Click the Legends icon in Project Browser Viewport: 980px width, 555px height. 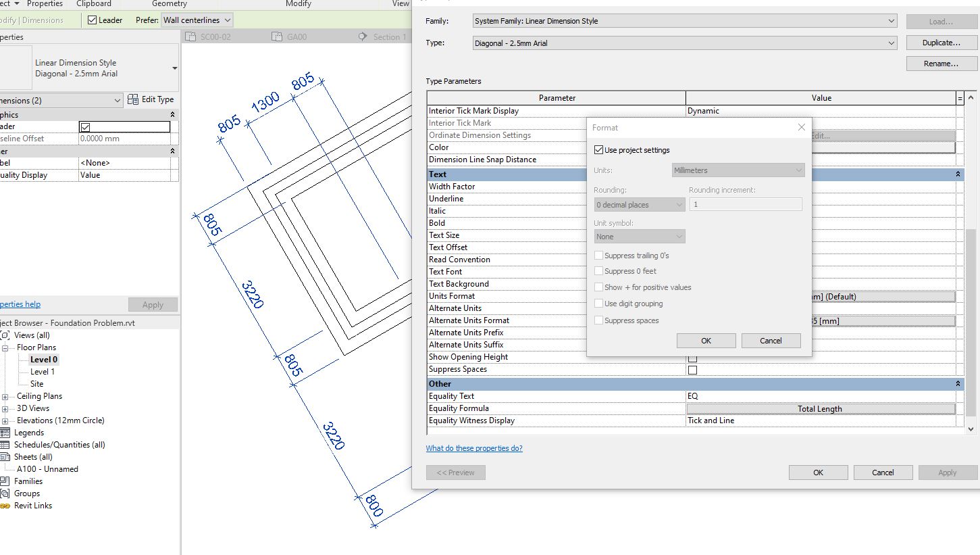5,433
